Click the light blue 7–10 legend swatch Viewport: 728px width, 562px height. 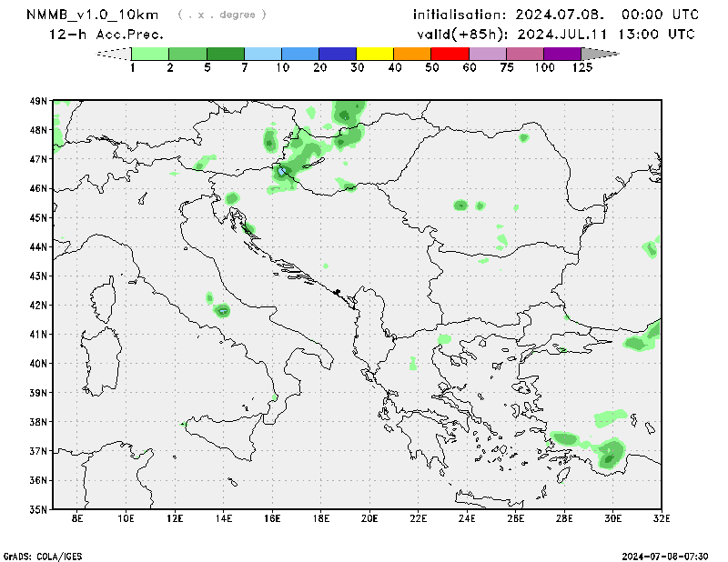click(x=263, y=55)
